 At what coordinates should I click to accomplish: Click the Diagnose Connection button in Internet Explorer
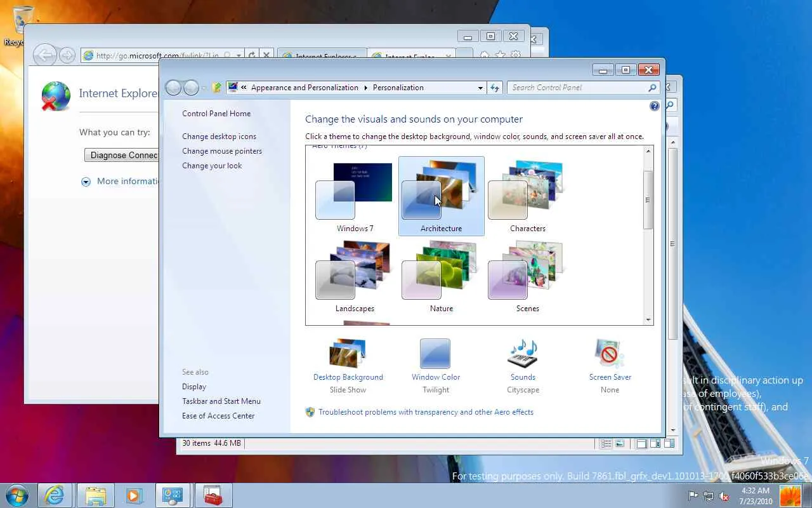coord(122,155)
